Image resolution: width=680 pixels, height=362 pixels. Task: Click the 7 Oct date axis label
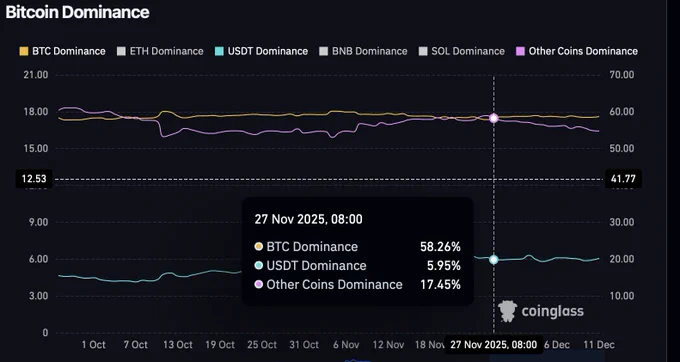(x=136, y=345)
